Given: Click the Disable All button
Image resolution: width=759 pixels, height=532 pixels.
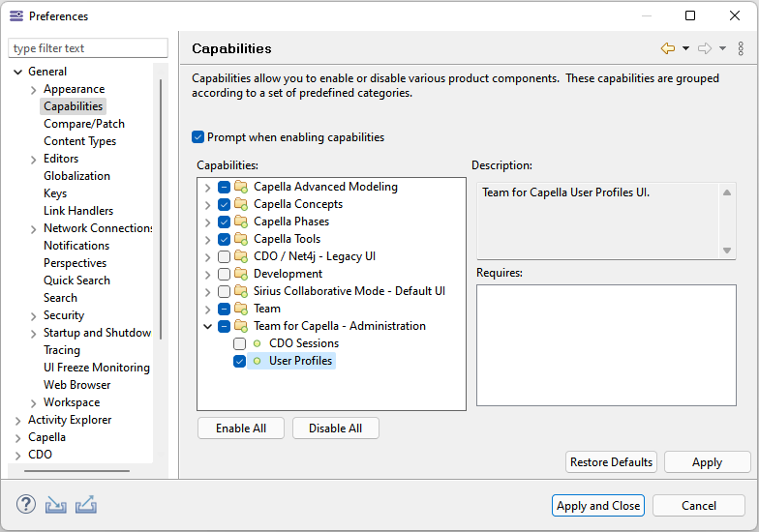Looking at the screenshot, I should coord(336,429).
